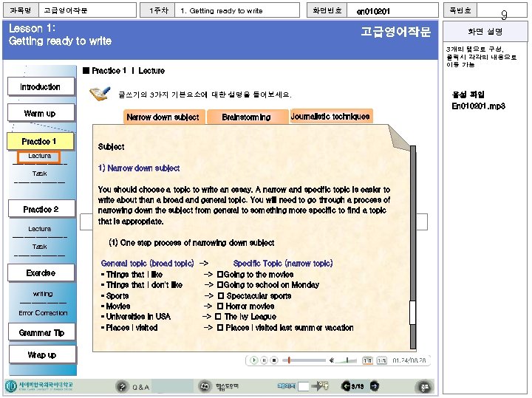Image resolution: width=532 pixels, height=398 pixels.
Task: Click the left edge page handle
Action: pyautogui.click(x=86, y=222)
